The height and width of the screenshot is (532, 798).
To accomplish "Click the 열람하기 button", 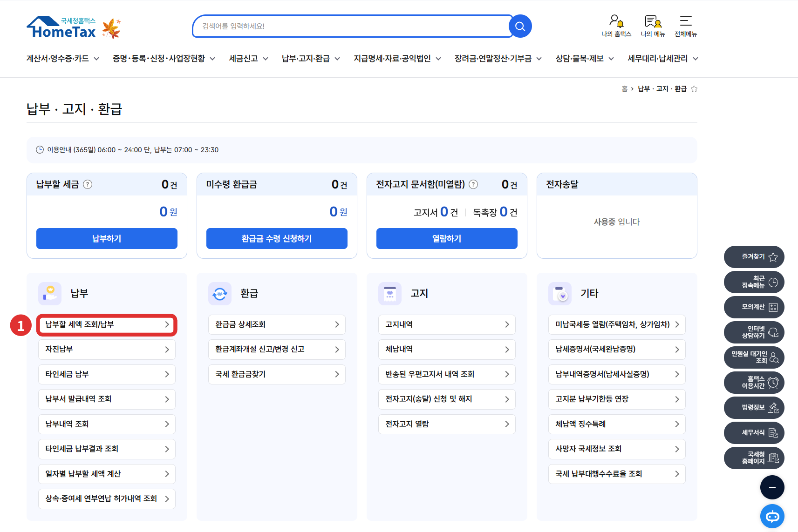I will [x=447, y=238].
